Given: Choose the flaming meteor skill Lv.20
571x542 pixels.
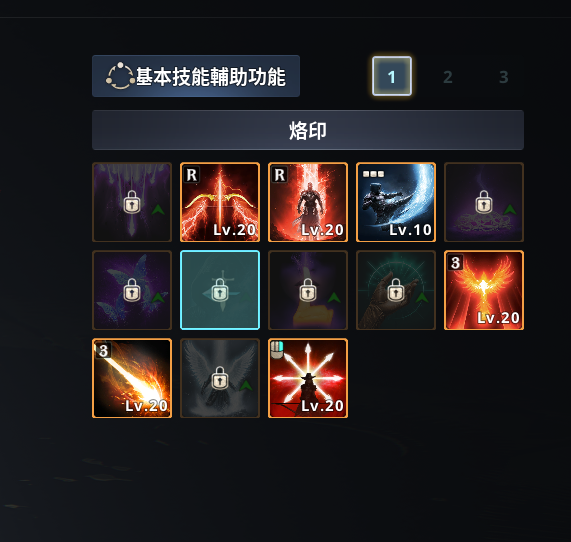Looking at the screenshot, I should coord(132,378).
